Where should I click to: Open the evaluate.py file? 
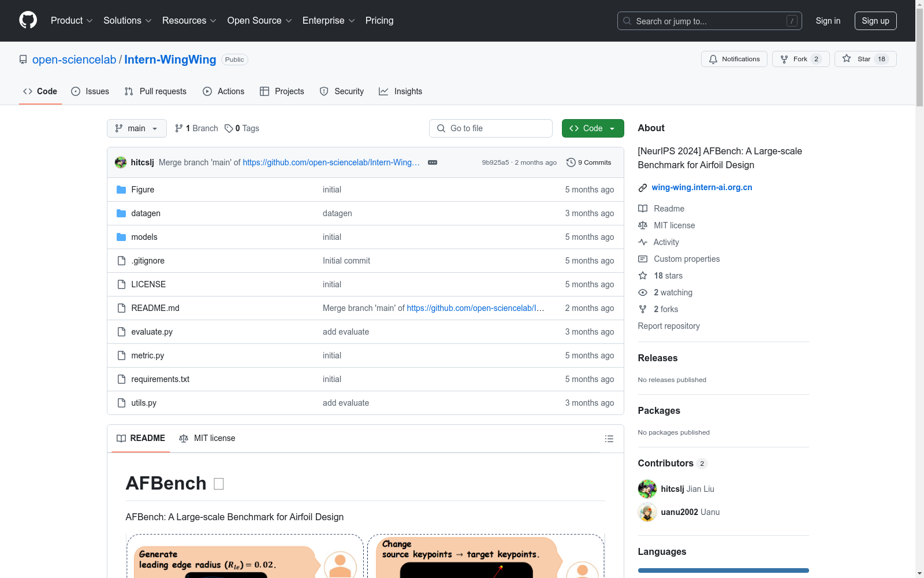pyautogui.click(x=152, y=332)
